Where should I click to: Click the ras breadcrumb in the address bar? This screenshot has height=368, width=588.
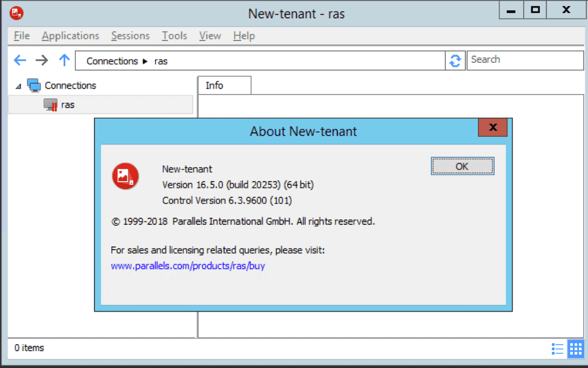(161, 61)
